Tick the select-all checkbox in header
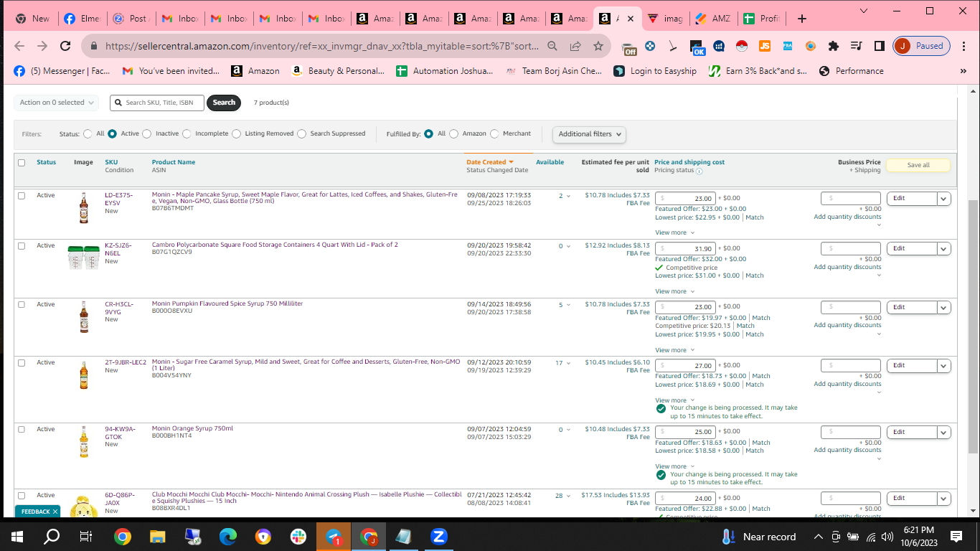Viewport: 980px width, 551px height. point(22,163)
